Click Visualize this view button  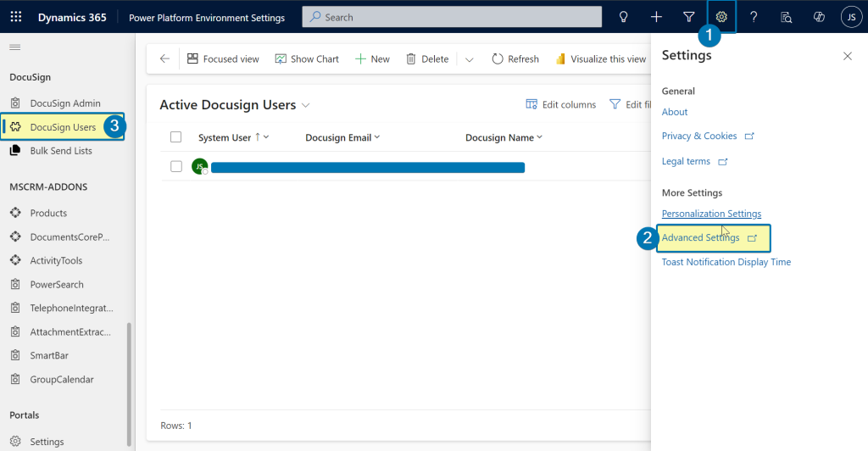pos(601,58)
